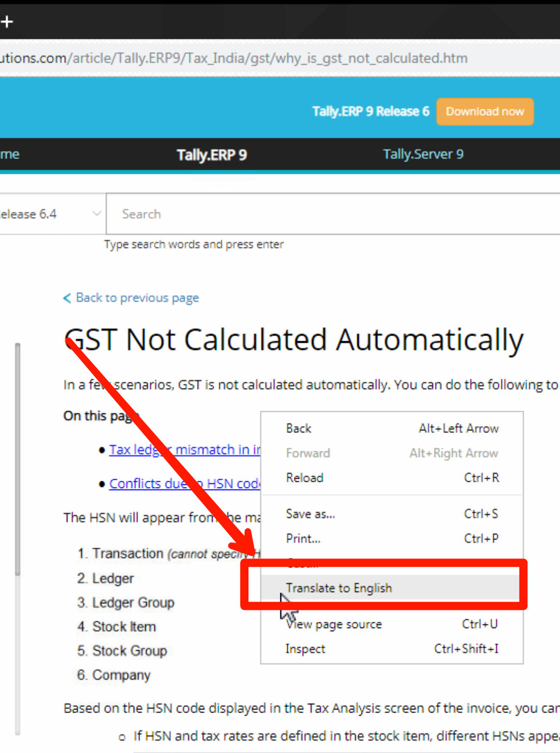This screenshot has height=753, width=560.
Task: Click the list item 1. Transaction
Action: (x=169, y=554)
